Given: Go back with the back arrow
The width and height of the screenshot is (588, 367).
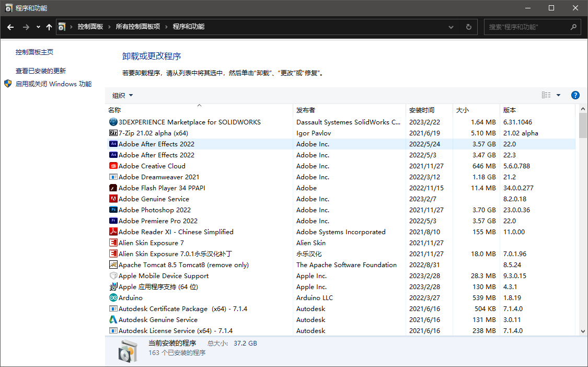Looking at the screenshot, I should (x=10, y=27).
